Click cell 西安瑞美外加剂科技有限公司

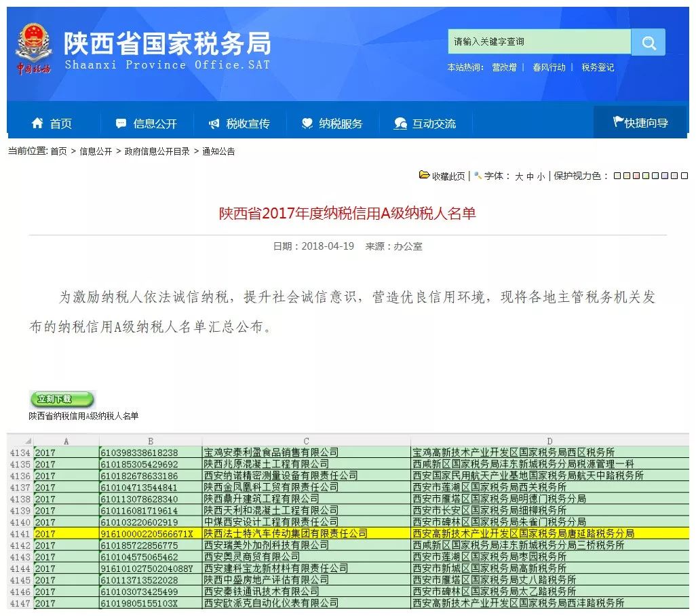point(306,545)
